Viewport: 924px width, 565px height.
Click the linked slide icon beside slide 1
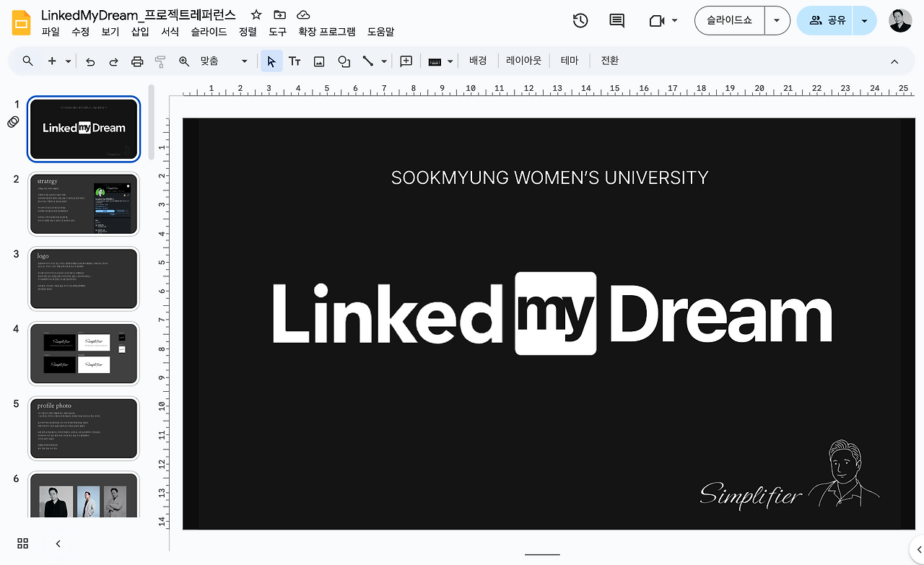tap(13, 122)
